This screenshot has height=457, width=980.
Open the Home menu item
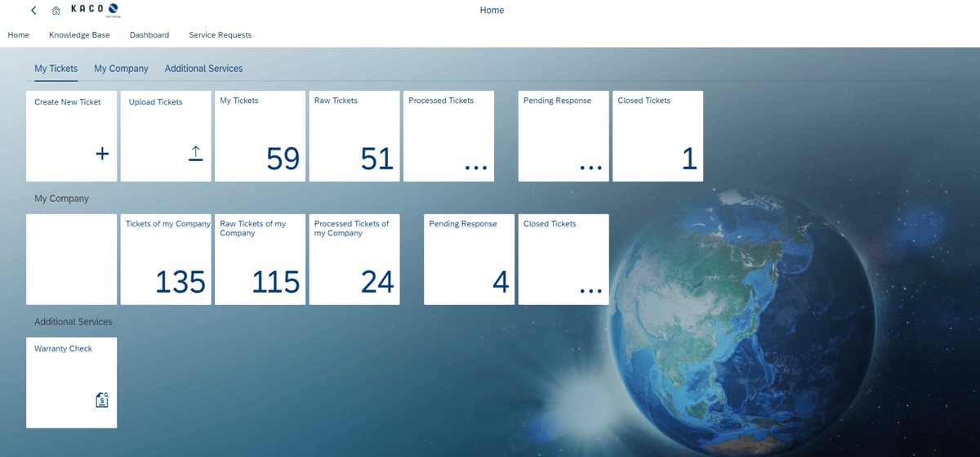[x=18, y=35]
